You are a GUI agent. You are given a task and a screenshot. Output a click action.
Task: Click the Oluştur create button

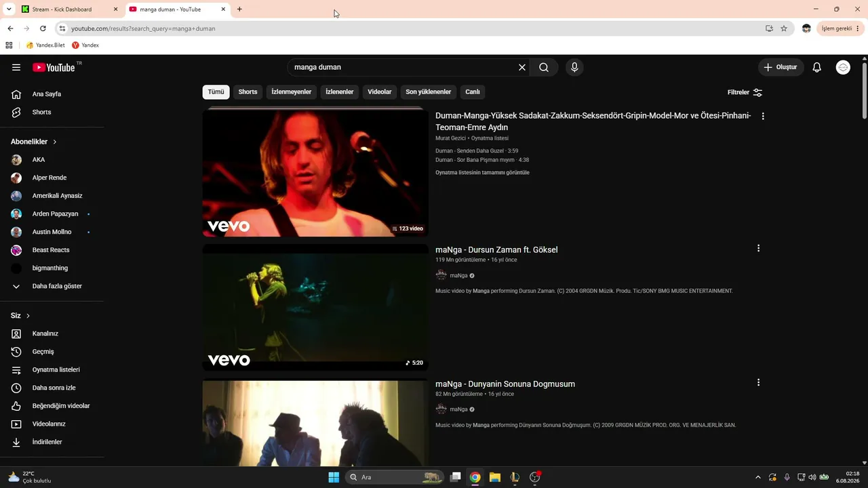(781, 67)
